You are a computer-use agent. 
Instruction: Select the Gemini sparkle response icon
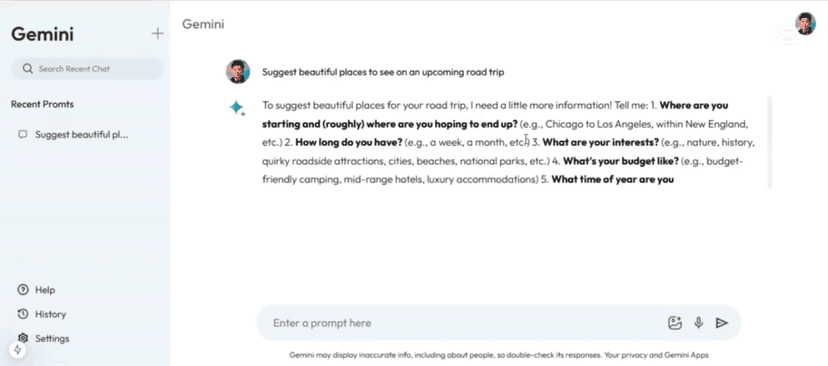click(237, 108)
